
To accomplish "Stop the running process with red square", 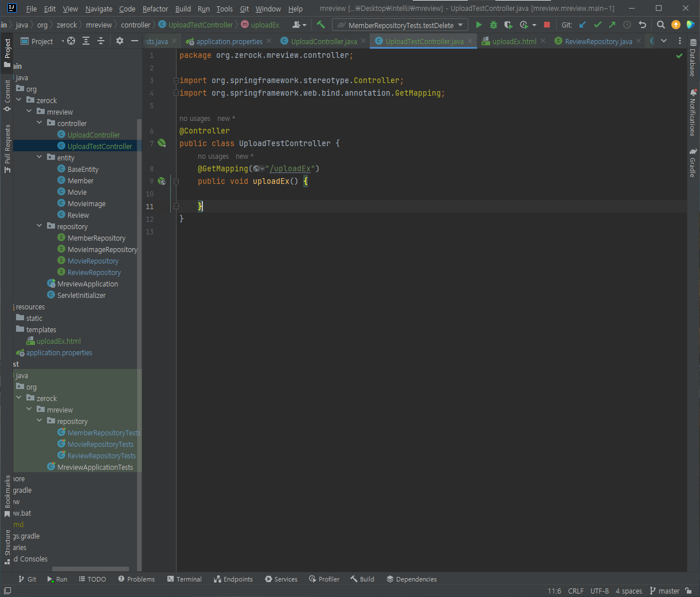I will [x=547, y=25].
